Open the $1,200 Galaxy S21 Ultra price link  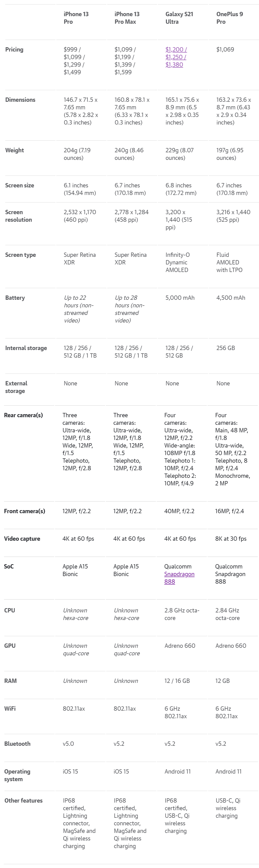pos(175,49)
